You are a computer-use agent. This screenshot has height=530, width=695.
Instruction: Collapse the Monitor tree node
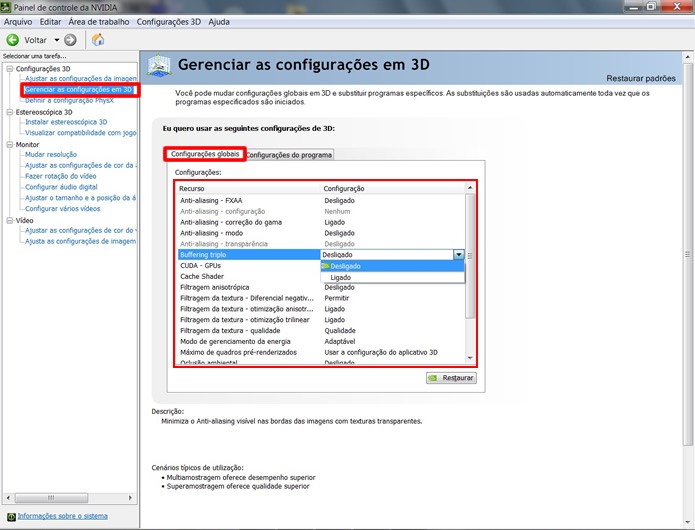[10, 144]
